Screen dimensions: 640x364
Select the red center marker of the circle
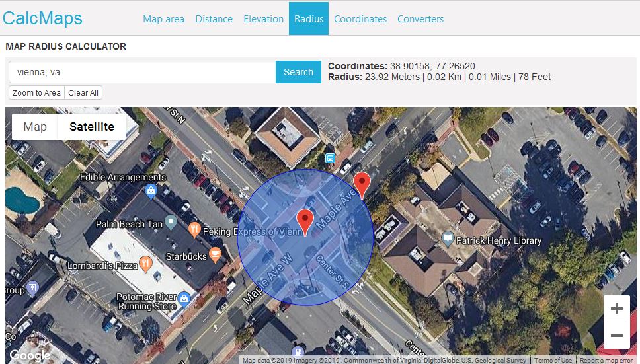[305, 222]
